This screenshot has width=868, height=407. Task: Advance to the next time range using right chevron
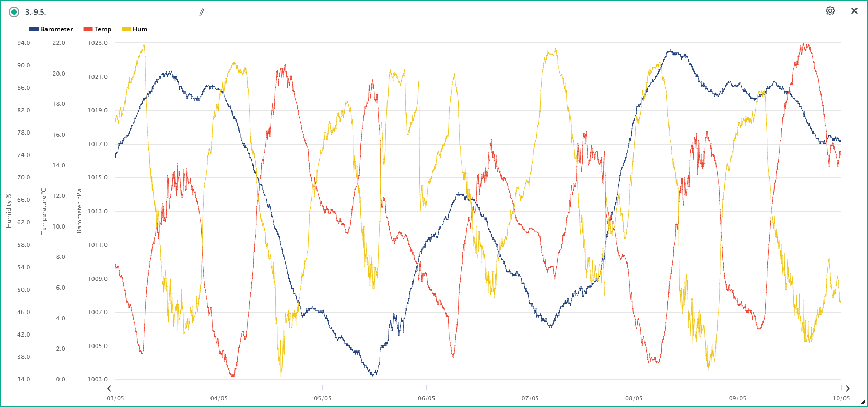(847, 388)
